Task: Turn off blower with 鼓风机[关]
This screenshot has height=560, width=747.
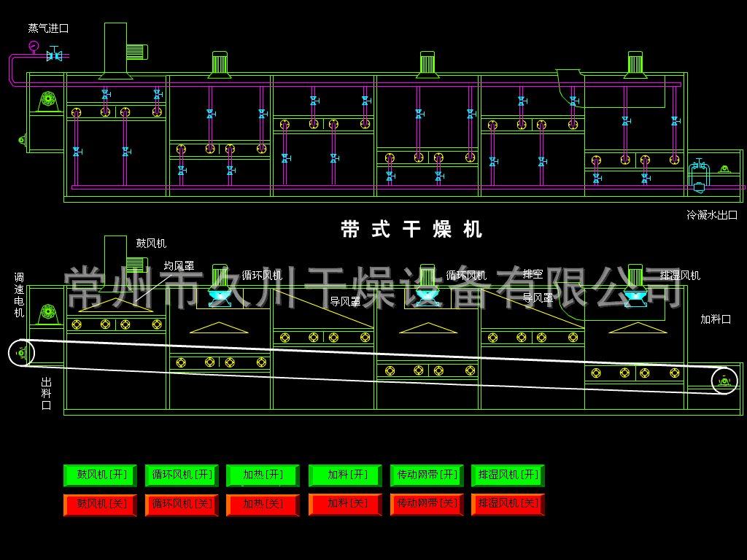Action: [100, 505]
